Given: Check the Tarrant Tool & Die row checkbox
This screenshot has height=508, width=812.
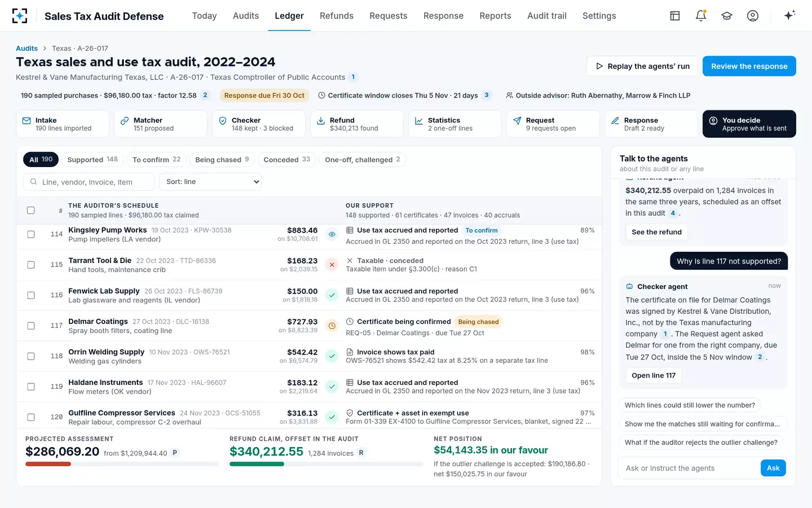Looking at the screenshot, I should (31, 265).
